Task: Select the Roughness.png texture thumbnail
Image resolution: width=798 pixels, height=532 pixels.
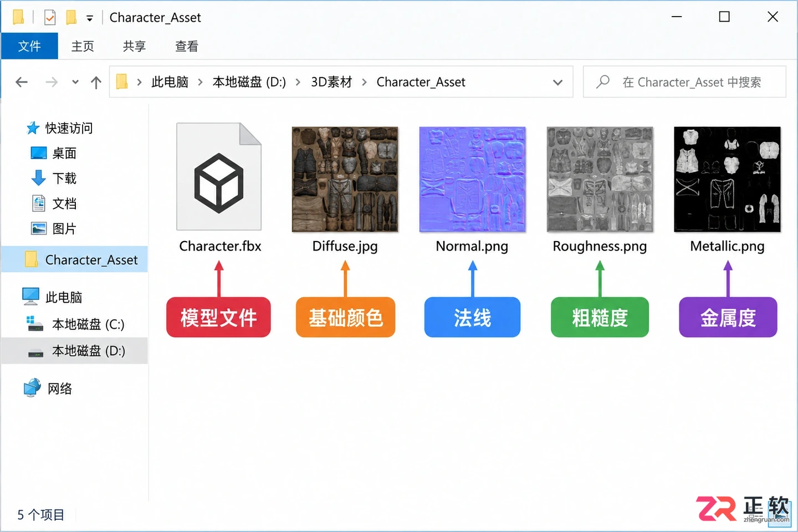Action: [600, 180]
